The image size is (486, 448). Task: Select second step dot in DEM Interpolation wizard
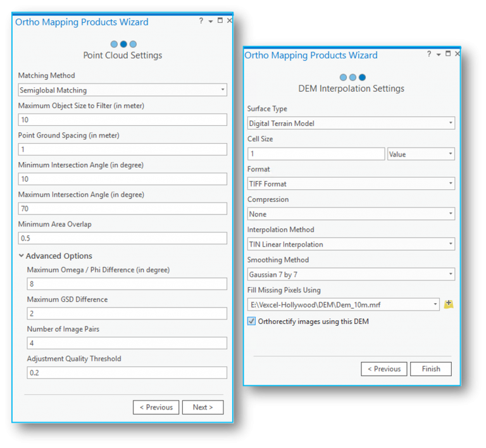pyautogui.click(x=352, y=77)
